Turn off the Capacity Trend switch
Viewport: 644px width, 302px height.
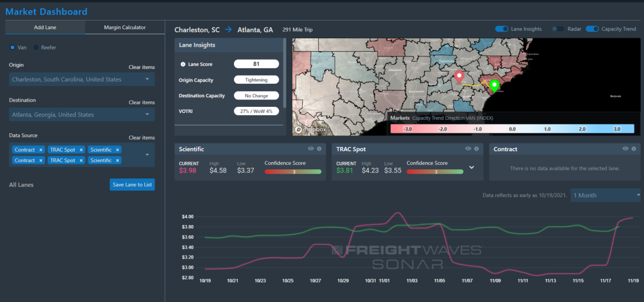(592, 29)
